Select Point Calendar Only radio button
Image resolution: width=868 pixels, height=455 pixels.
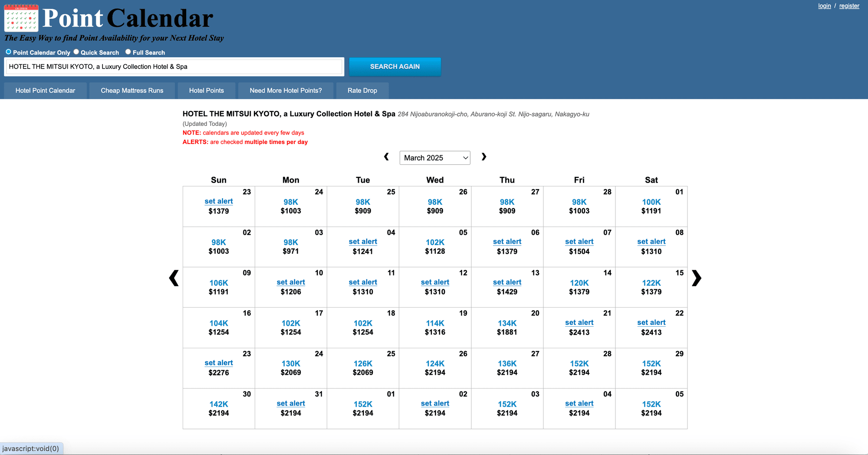[8, 52]
